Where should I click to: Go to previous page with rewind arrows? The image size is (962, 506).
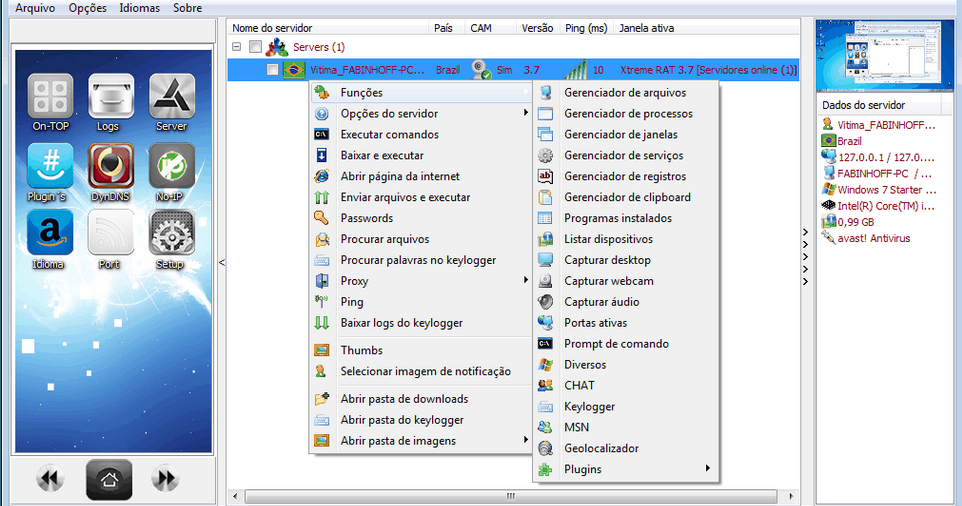pyautogui.click(x=50, y=479)
